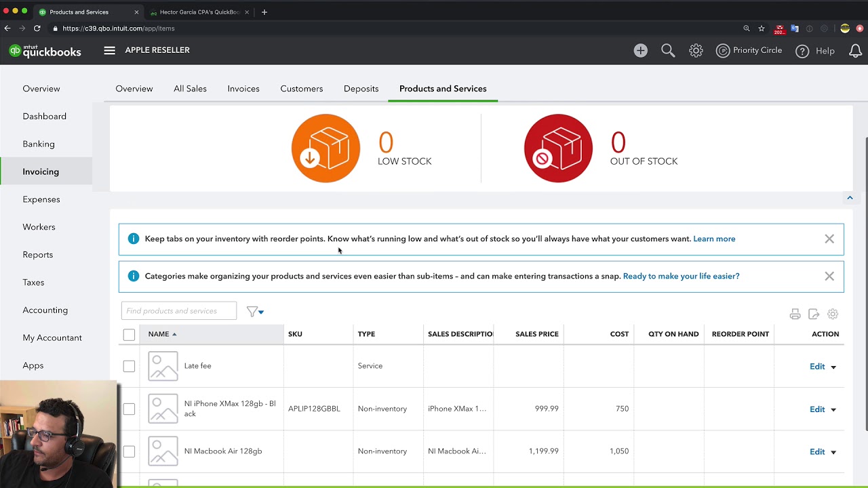The height and width of the screenshot is (488, 868).
Task: Open the Help menu
Action: coord(815,51)
